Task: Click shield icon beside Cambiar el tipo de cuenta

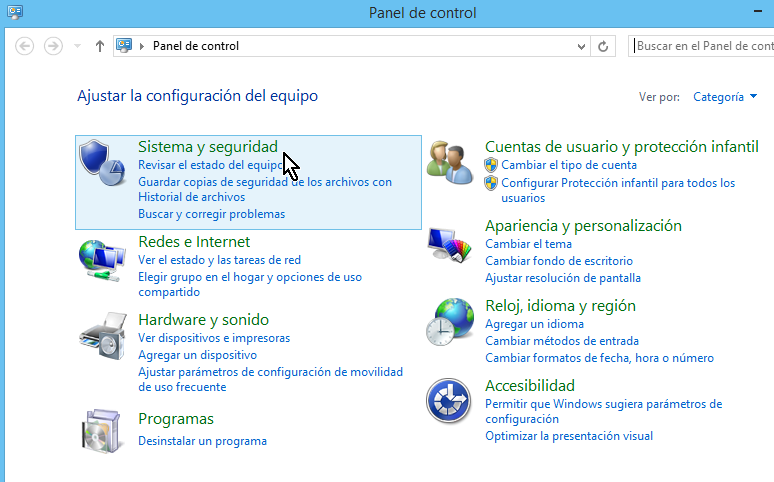Action: coord(491,165)
